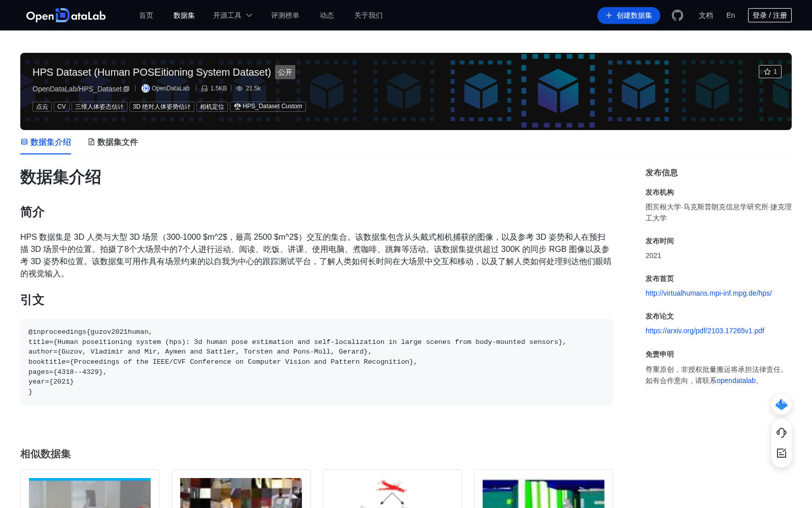
Task: Open the OpenDataLab logo home link
Action: [x=66, y=15]
